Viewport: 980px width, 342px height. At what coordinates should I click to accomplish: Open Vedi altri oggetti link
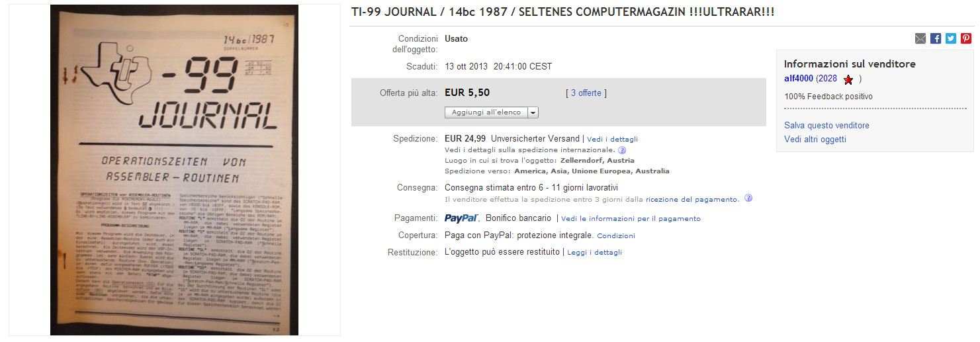tap(815, 139)
